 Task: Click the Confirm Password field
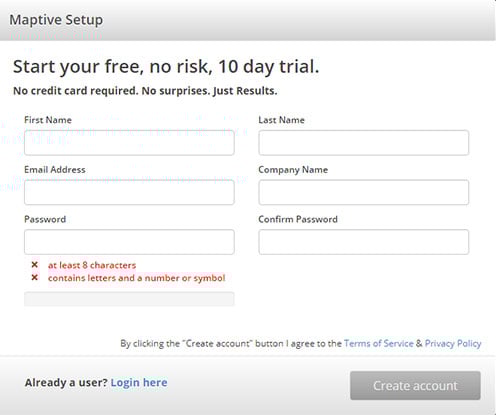pyautogui.click(x=364, y=242)
